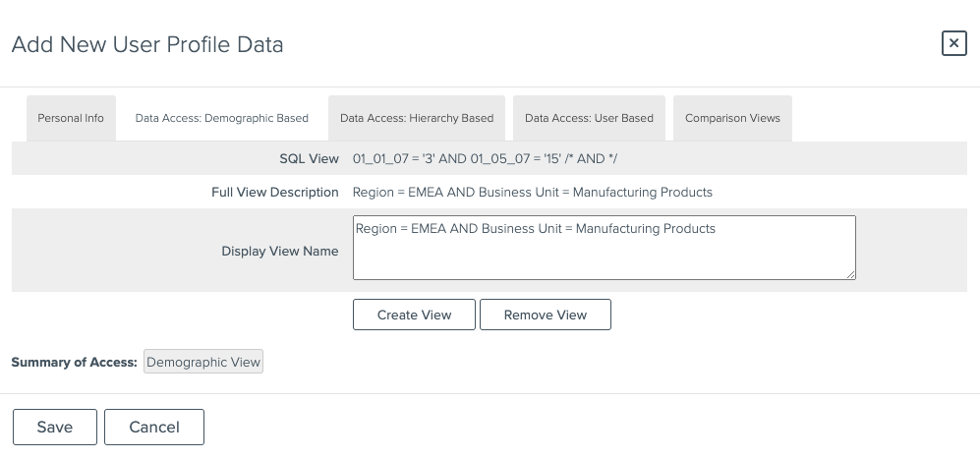Click inside the Display View Name text area

(x=604, y=252)
